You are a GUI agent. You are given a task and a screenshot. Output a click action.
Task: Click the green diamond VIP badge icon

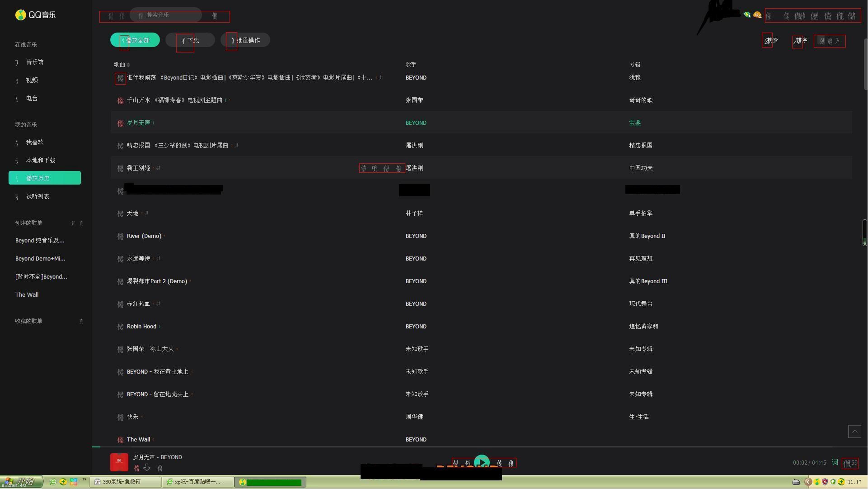tap(747, 14)
